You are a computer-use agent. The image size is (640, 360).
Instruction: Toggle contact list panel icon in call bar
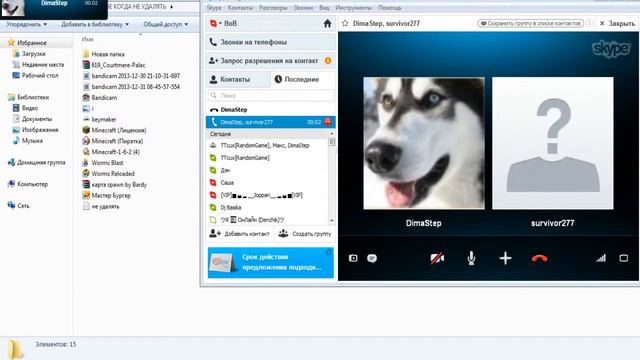[x=353, y=258]
